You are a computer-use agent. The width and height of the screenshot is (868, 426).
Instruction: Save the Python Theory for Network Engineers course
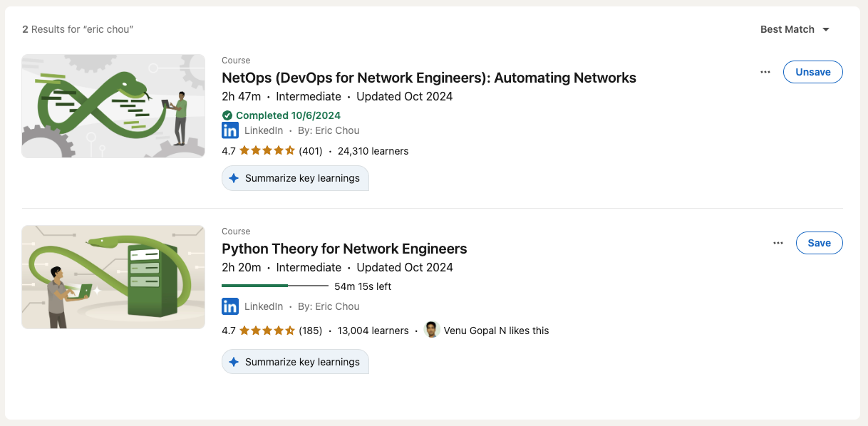[x=819, y=243]
